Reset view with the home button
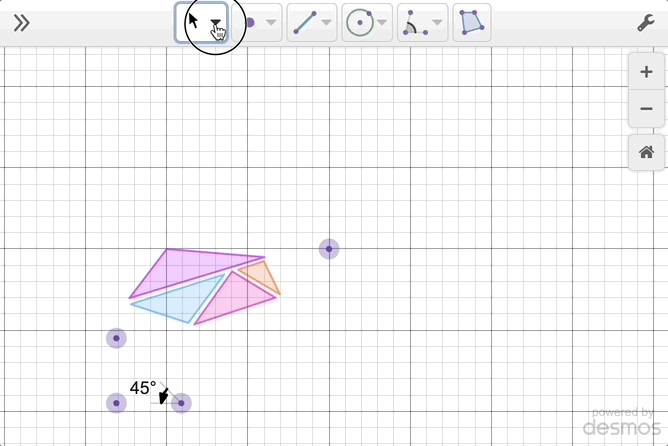This screenshot has width=668, height=446. (x=646, y=152)
